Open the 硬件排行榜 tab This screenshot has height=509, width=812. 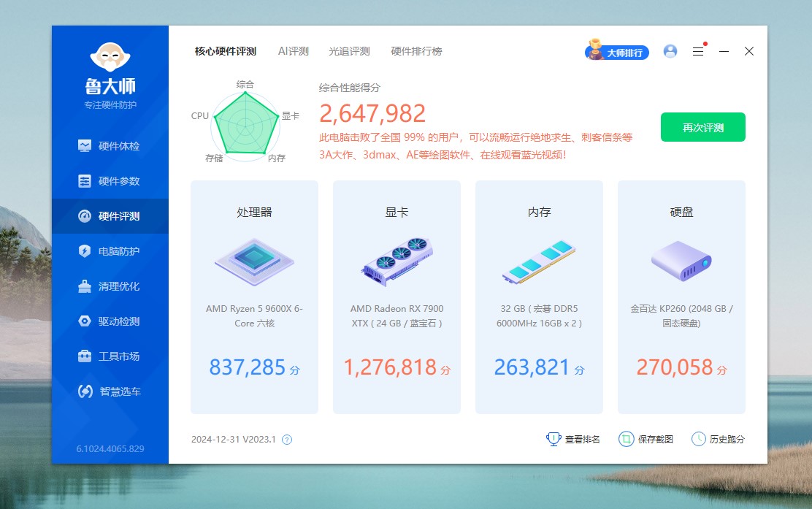coord(416,51)
